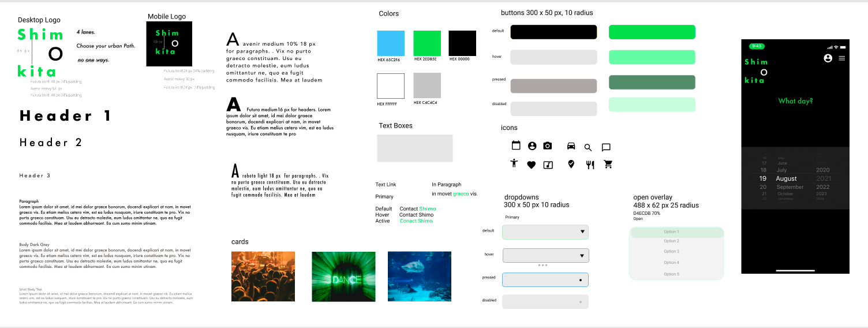
Task: Open the green DANCE neon card
Action: [343, 276]
